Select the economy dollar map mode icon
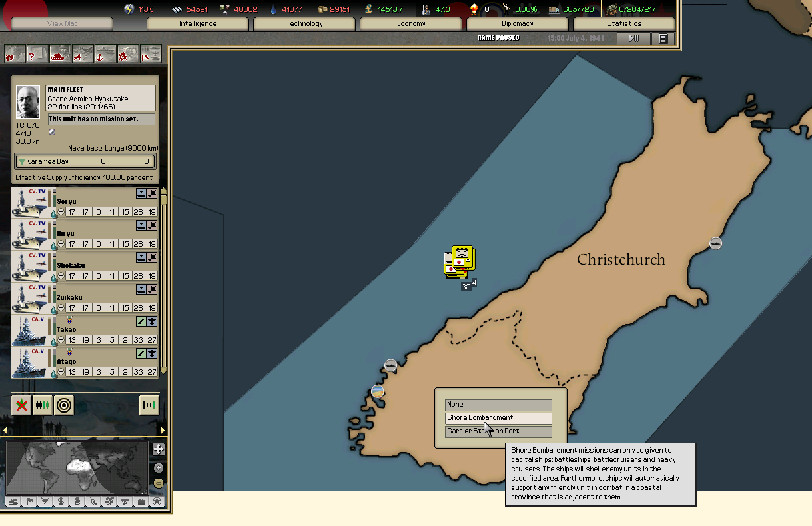 point(61,501)
